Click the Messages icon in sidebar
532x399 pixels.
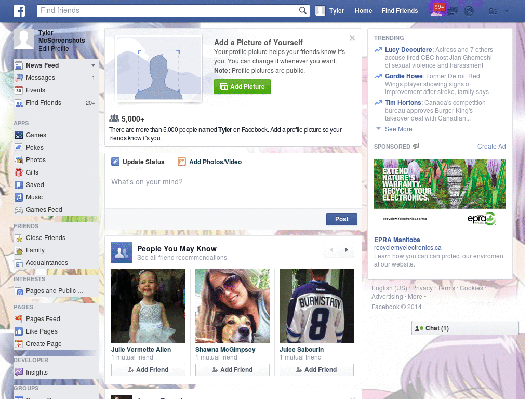(19, 78)
